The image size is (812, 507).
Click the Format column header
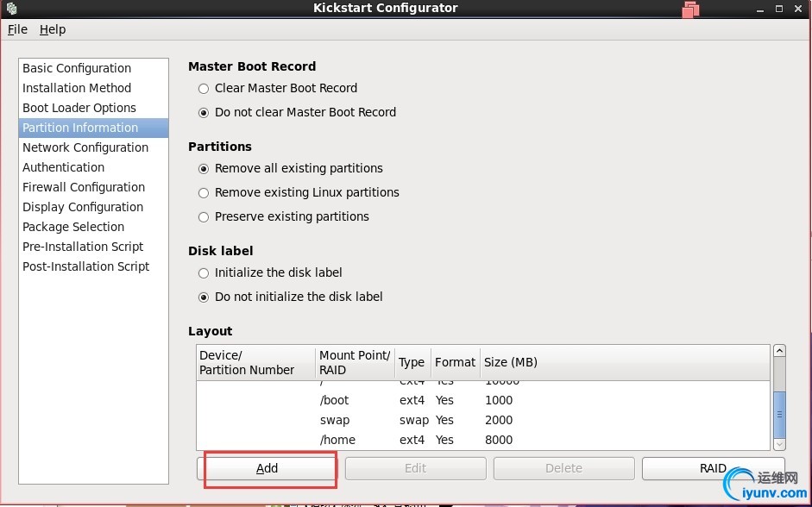coord(456,363)
